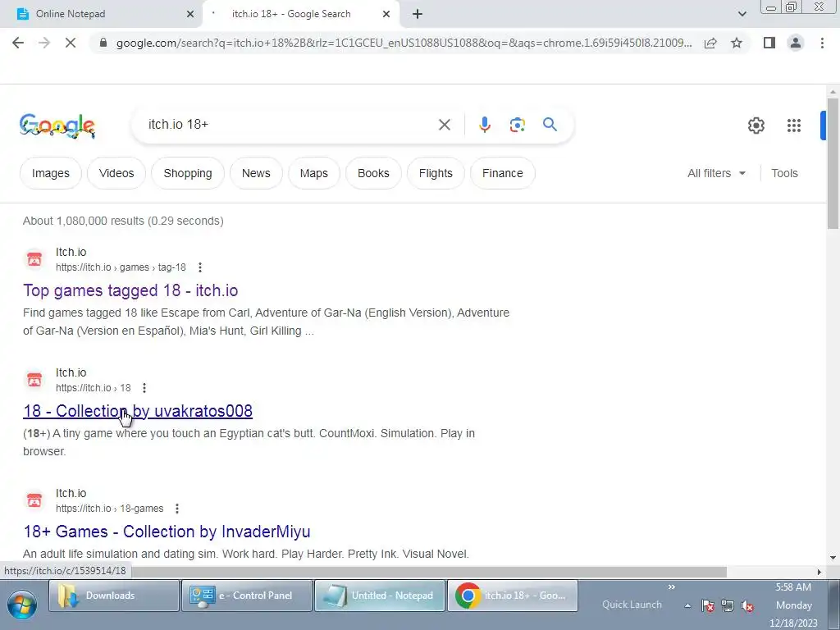This screenshot has width=840, height=630.
Task: Filter results by Videos
Action: pyautogui.click(x=116, y=173)
